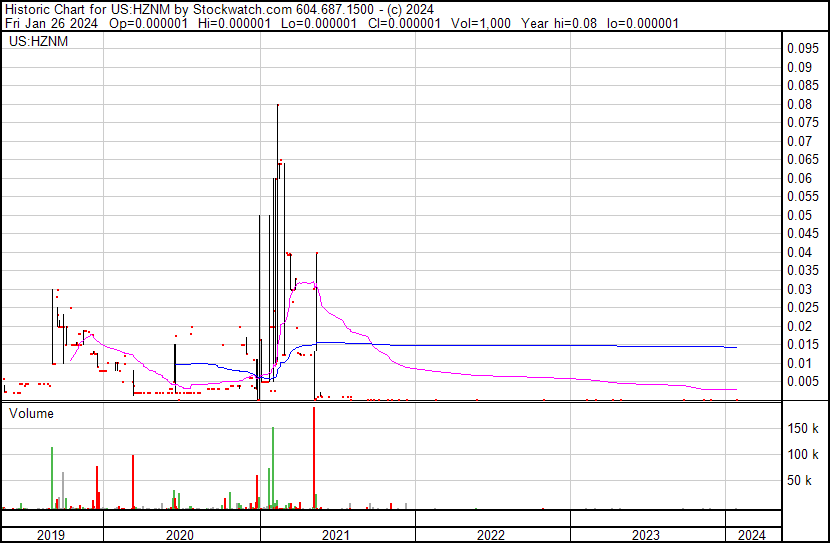Click the 2019 year label on timeline
The image size is (830, 543).
(x=51, y=535)
